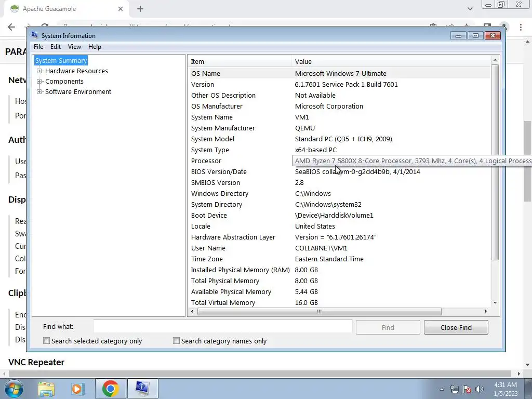Select the Time Zone row
The width and height of the screenshot is (532, 399).
(339, 259)
